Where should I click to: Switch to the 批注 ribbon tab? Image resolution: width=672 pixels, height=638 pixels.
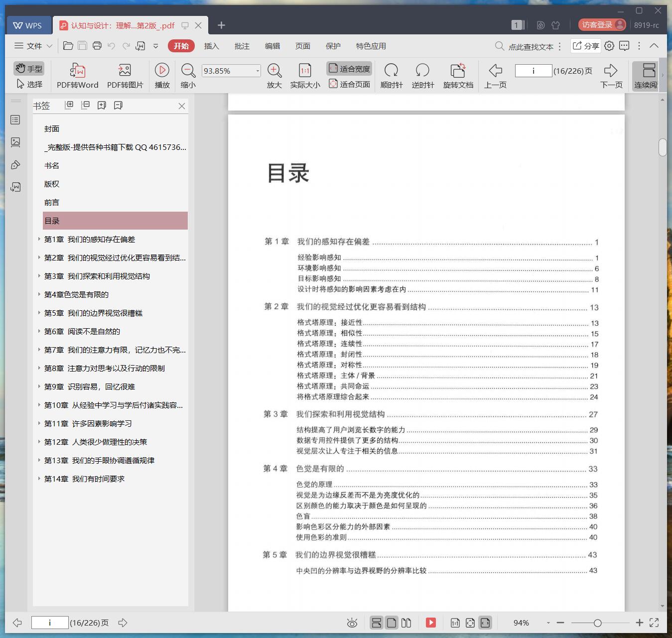click(x=242, y=46)
